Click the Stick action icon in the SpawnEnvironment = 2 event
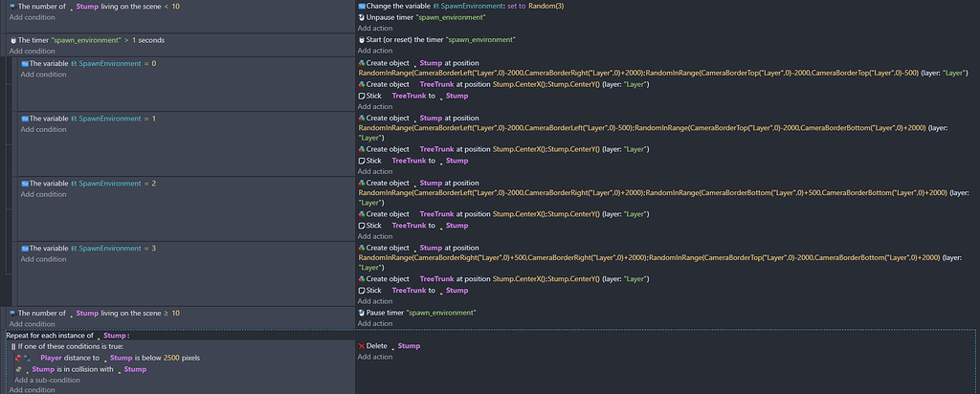980x394 pixels. 362,226
